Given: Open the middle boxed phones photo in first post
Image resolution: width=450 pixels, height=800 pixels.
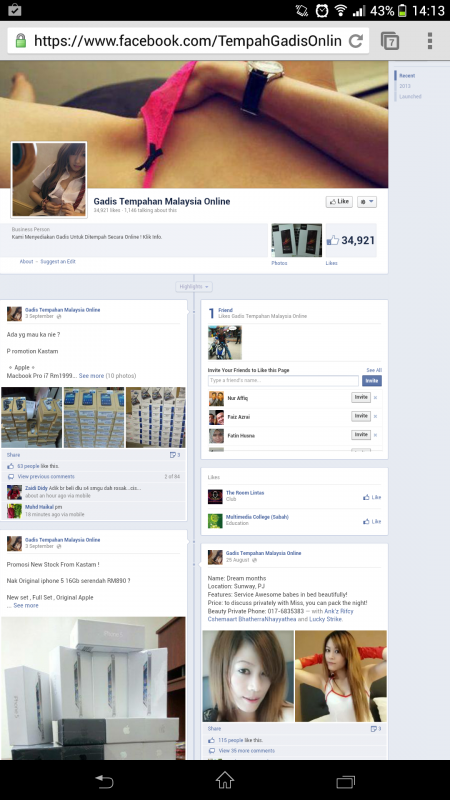Looking at the screenshot, I should [x=94, y=417].
